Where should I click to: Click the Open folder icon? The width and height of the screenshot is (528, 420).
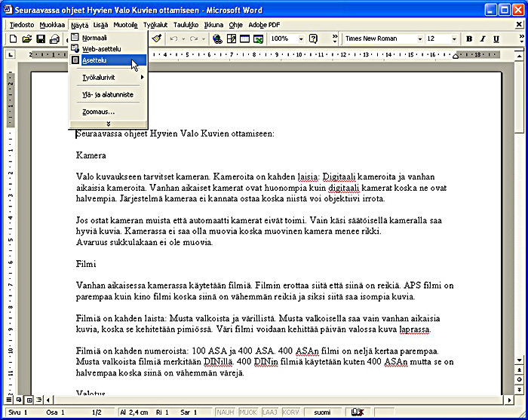[x=26, y=38]
